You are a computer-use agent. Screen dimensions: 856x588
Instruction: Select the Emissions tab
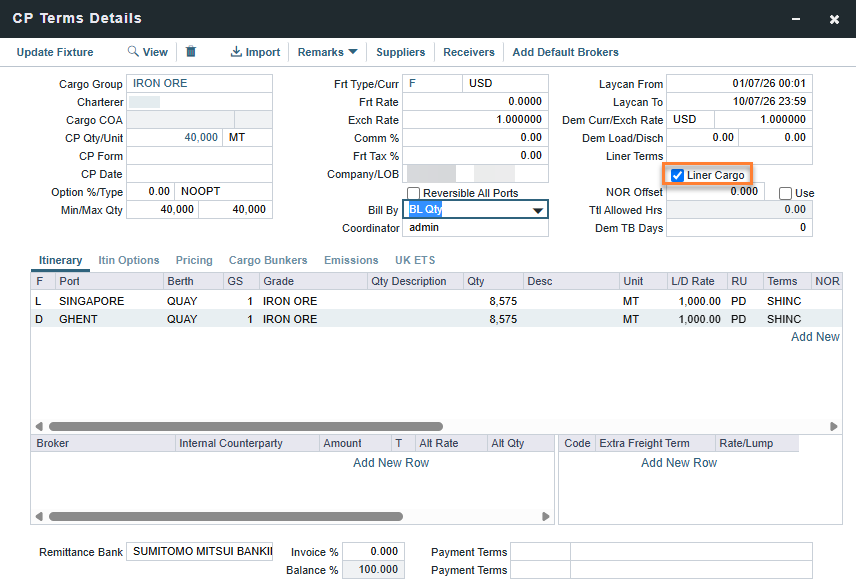351,260
